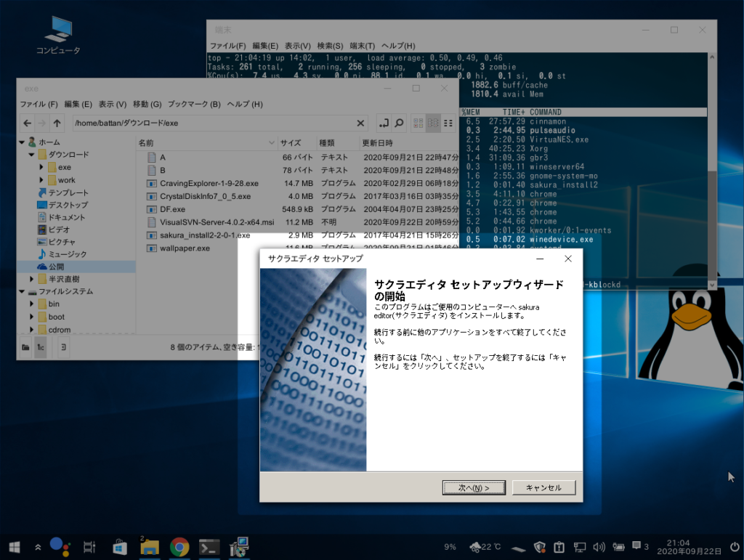
Task: Select file DF.exe
Action: coord(172,209)
